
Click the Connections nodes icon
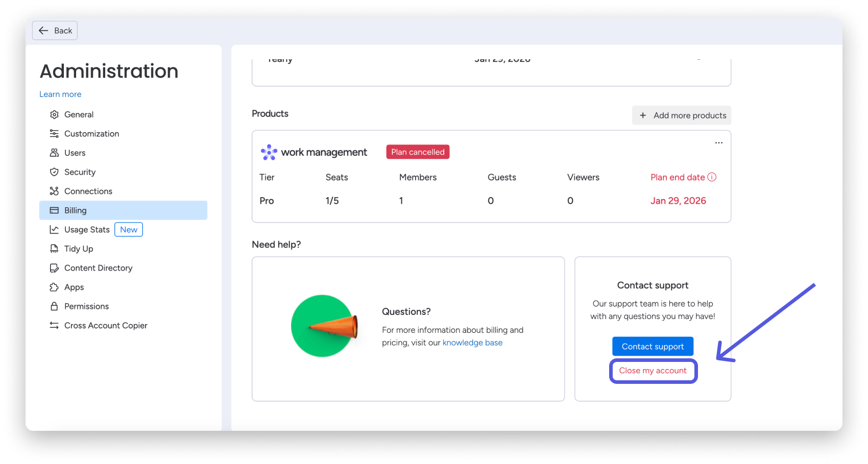(x=54, y=191)
